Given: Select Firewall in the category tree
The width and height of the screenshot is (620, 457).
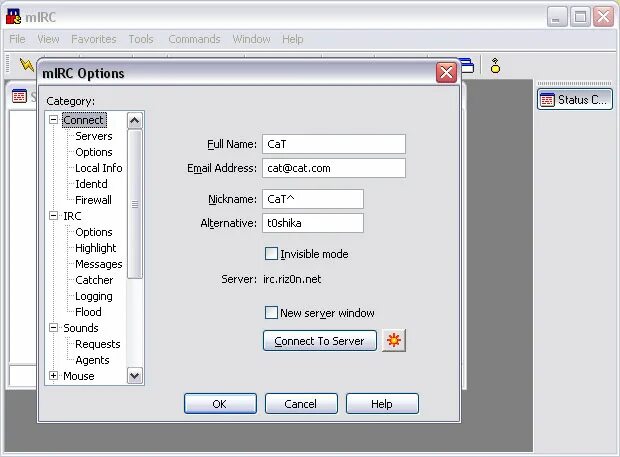Looking at the screenshot, I should pos(93,200).
